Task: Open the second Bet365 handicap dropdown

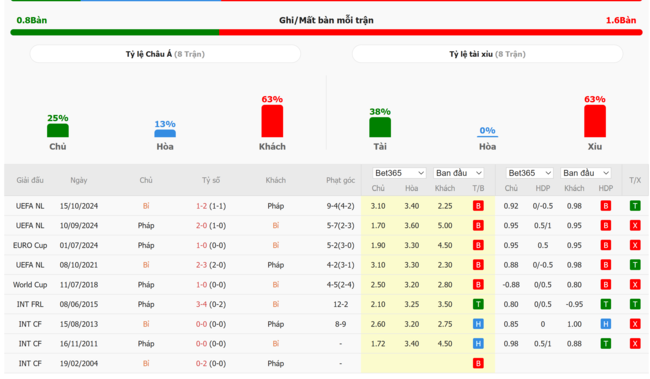Action: point(529,173)
